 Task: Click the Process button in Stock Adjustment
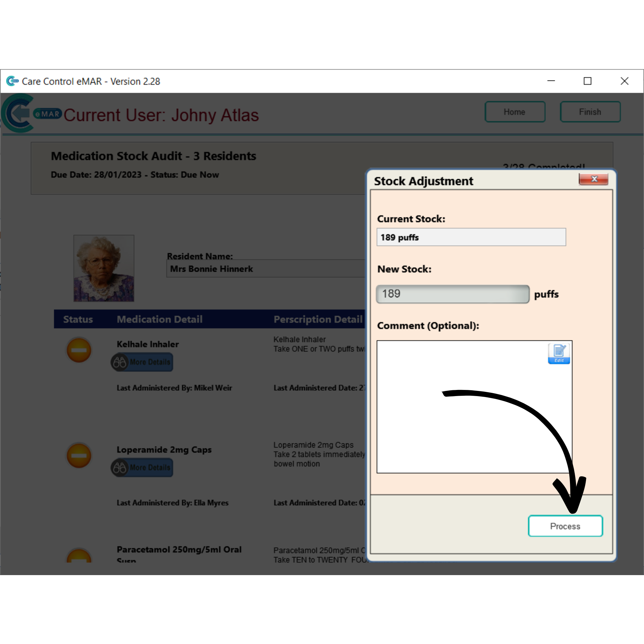[x=565, y=526]
